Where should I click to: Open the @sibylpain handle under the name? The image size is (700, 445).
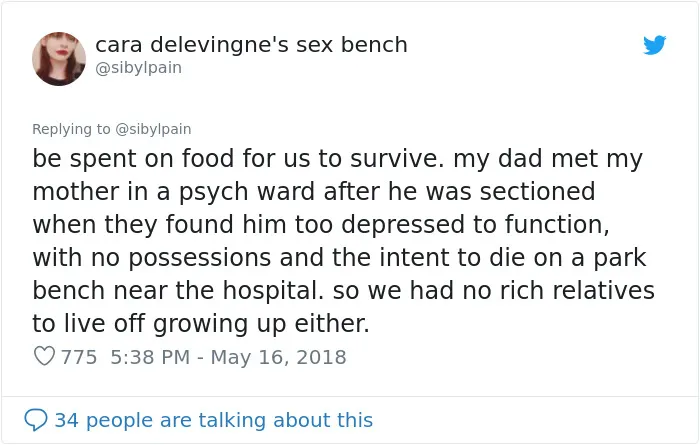click(138, 68)
